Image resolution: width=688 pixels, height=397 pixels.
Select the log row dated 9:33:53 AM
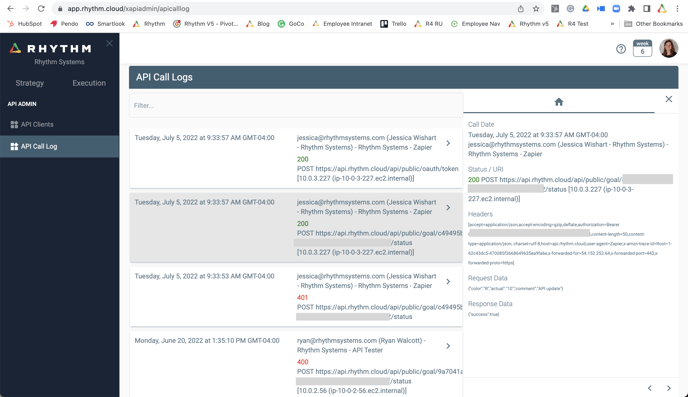296,297
